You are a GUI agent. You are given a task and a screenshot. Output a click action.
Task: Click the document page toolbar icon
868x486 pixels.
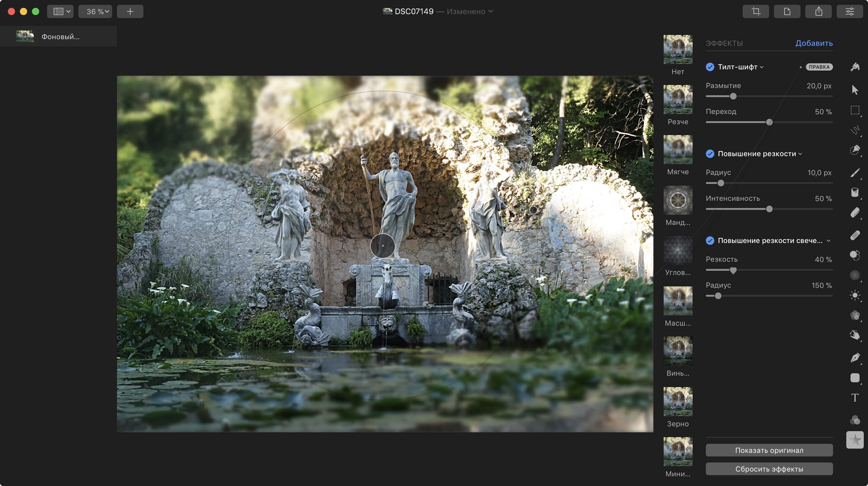(787, 11)
